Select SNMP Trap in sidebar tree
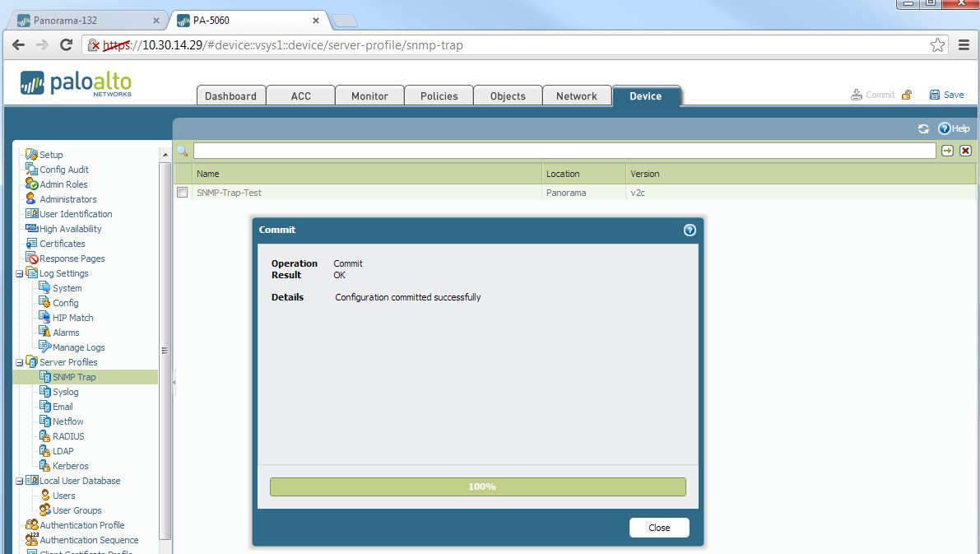This screenshot has width=980, height=554. (x=74, y=377)
